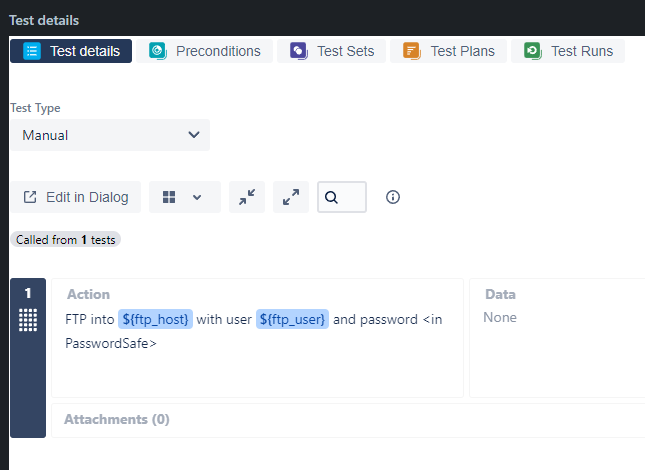Switch to the Test Sets tab
This screenshot has height=470, width=645.
[331, 51]
